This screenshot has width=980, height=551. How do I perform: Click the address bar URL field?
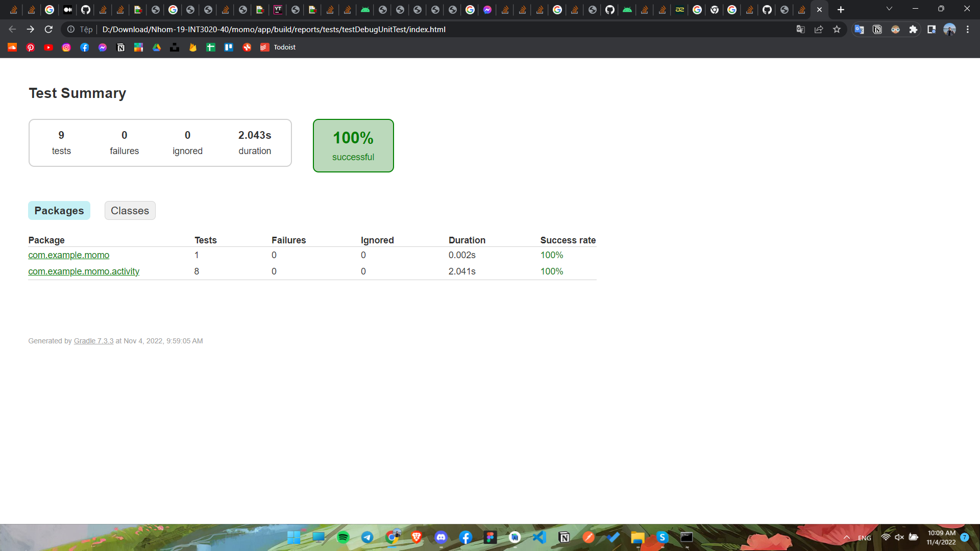tap(357, 30)
